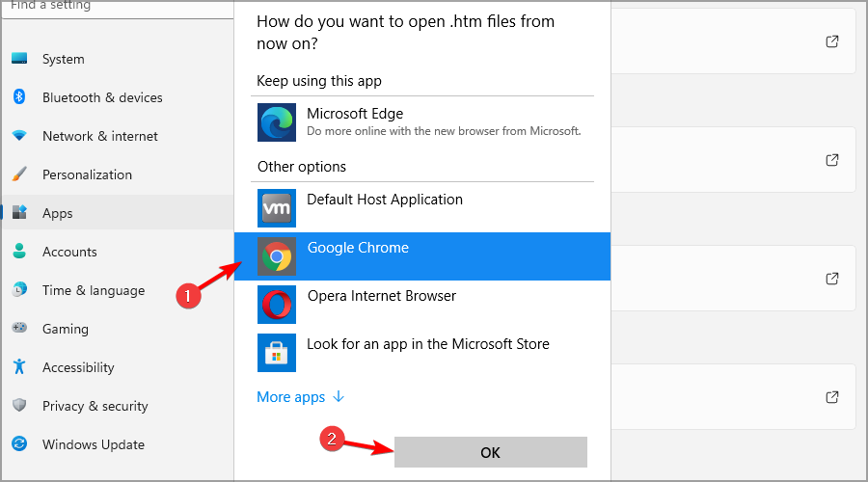Click the Google Chrome logo icon
868x482 pixels.
[276, 256]
